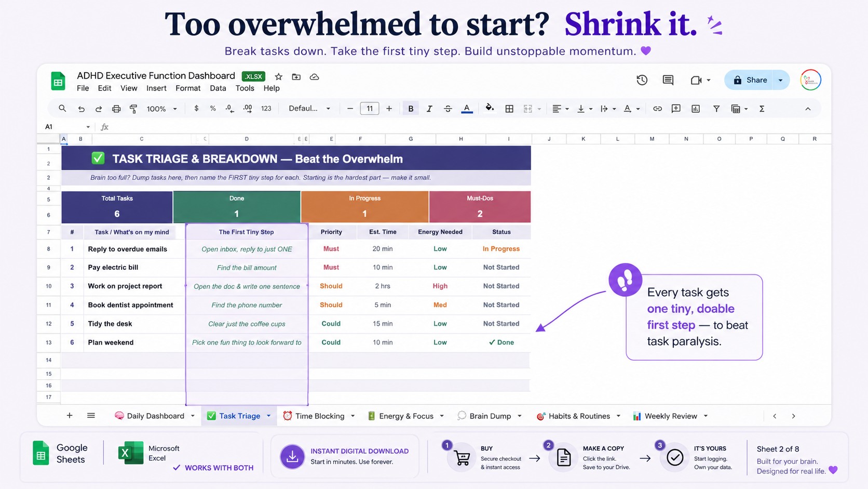The image size is (868, 489).
Task: Open the zoom 100% dropdown
Action: (161, 109)
